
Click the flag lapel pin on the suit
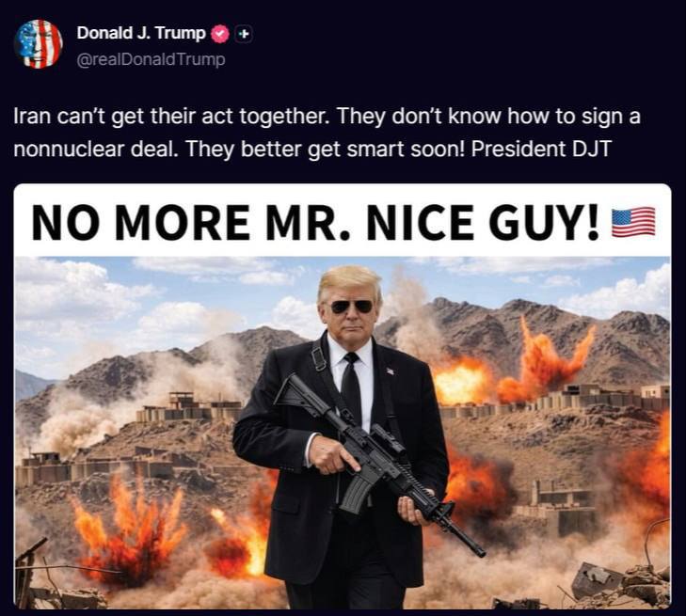(391, 371)
